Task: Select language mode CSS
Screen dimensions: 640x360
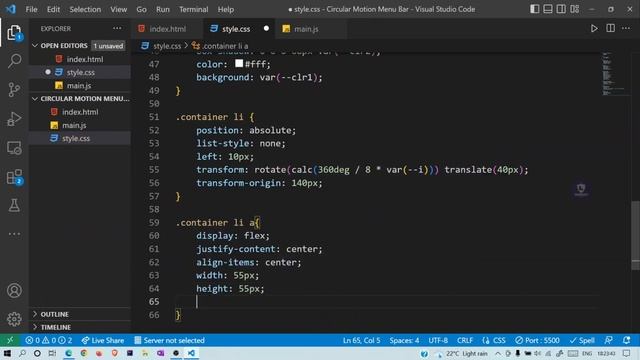Action: (494, 340)
